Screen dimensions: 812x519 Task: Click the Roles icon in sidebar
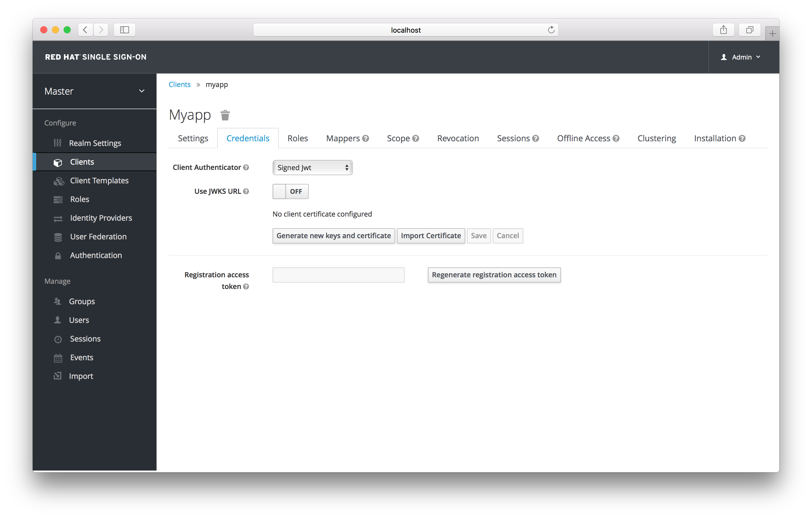point(57,199)
